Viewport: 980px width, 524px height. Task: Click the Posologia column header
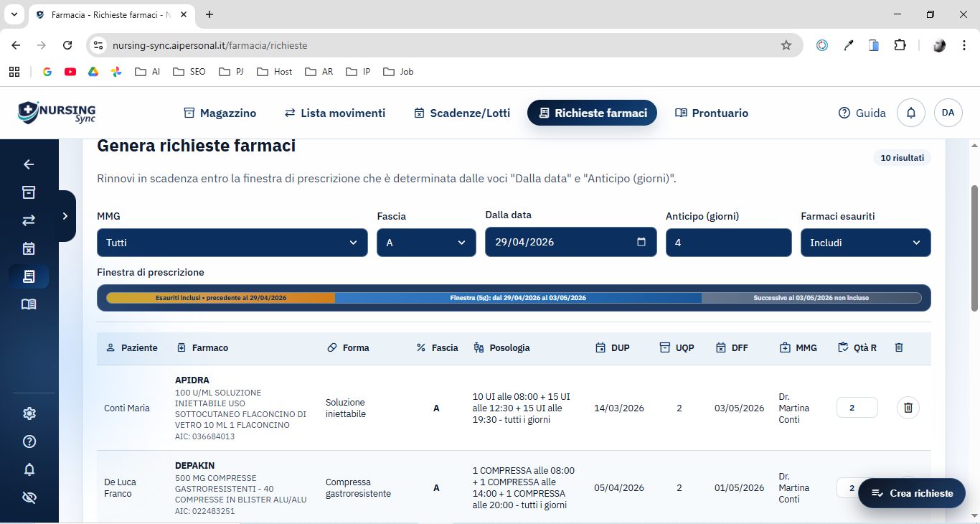(x=501, y=347)
